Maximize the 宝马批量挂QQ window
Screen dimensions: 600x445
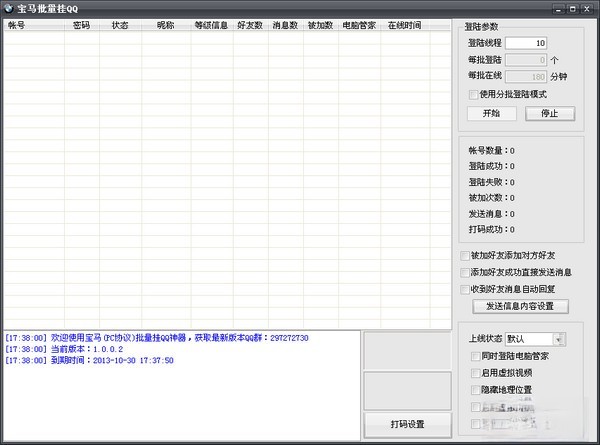pyautogui.click(x=573, y=9)
